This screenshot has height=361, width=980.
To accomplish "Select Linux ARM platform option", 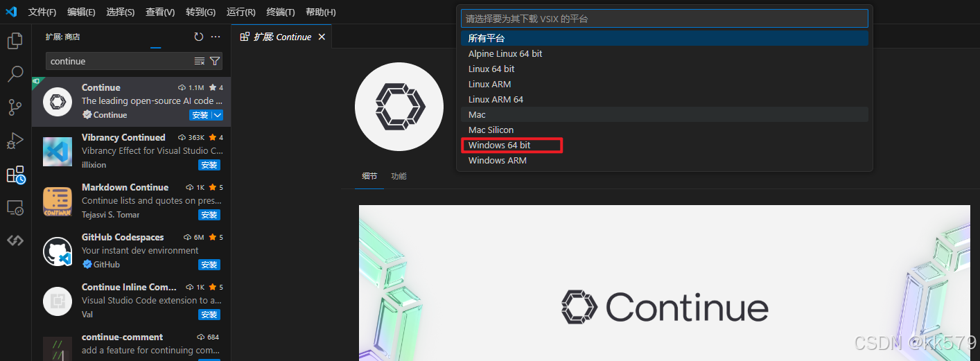I will [665, 84].
